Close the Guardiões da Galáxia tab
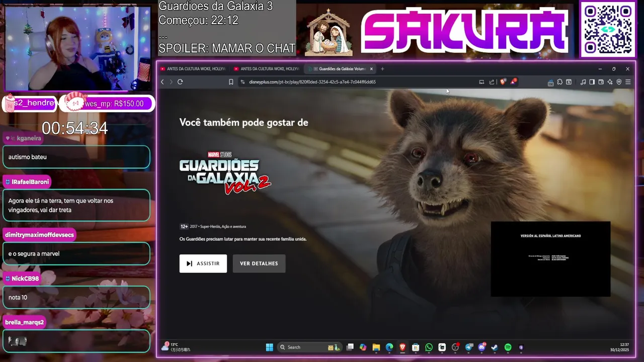 point(371,69)
